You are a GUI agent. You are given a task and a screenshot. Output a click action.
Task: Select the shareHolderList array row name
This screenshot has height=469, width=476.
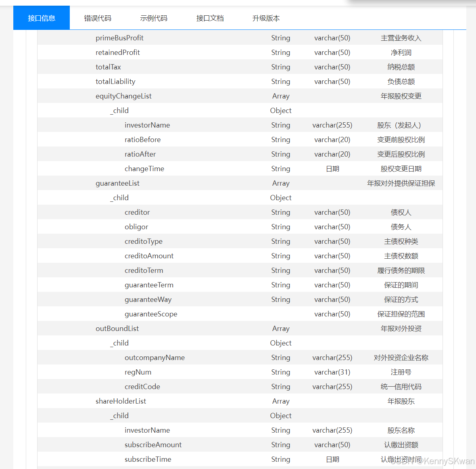coord(121,401)
